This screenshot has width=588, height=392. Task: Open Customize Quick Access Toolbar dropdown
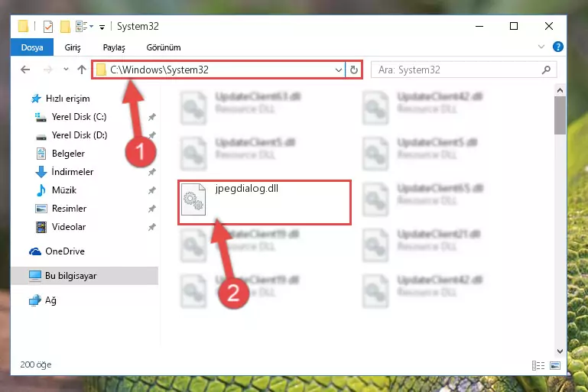pyautogui.click(x=102, y=28)
